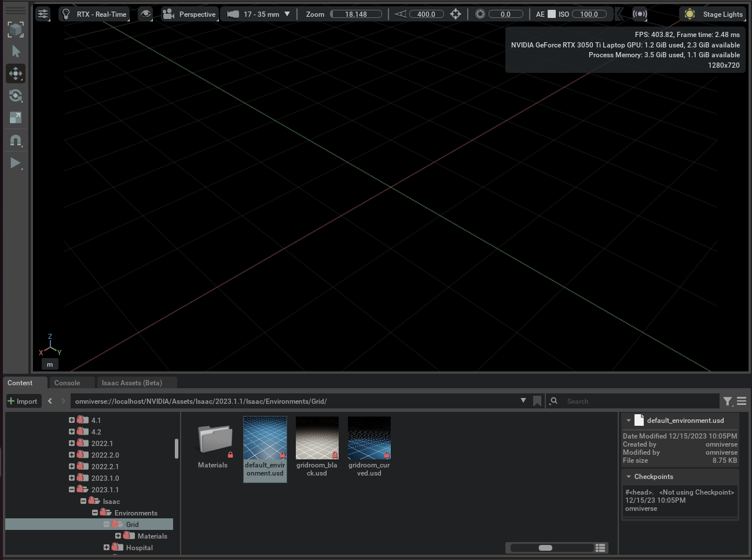Activate the Move tool
This screenshot has height=560, width=752.
pos(16,73)
